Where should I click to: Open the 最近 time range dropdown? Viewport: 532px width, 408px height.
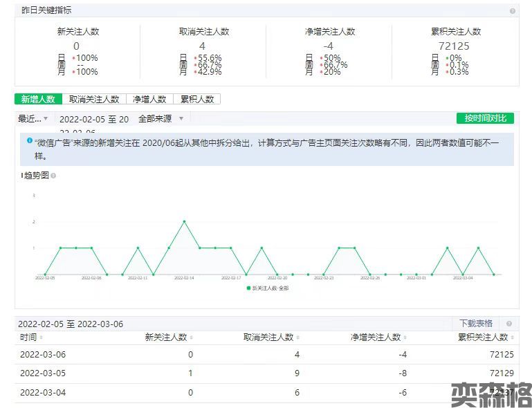point(33,119)
